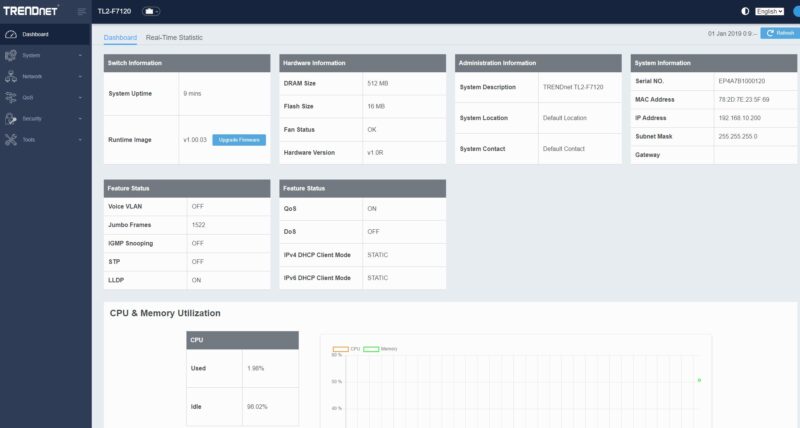Switch to the Real-Time Statistic tab
Screen dimensions: 800x428
pyautogui.click(x=174, y=37)
